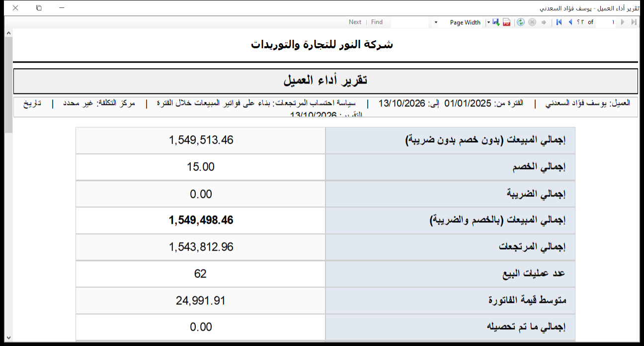Select the value 1,549,513.46
This screenshot has width=644, height=346.
(201, 140)
